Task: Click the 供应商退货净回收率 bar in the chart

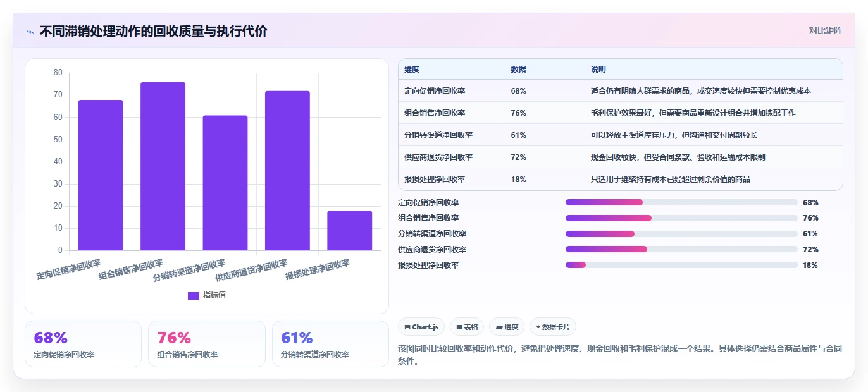Action: coord(287,171)
